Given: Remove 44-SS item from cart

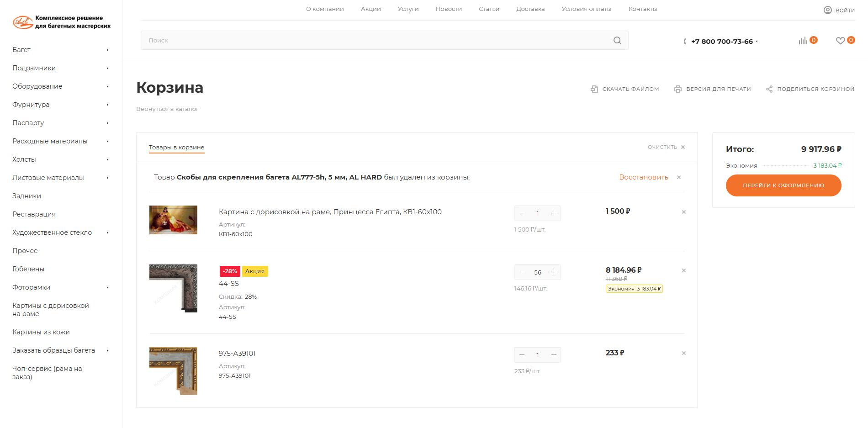Looking at the screenshot, I should (684, 270).
